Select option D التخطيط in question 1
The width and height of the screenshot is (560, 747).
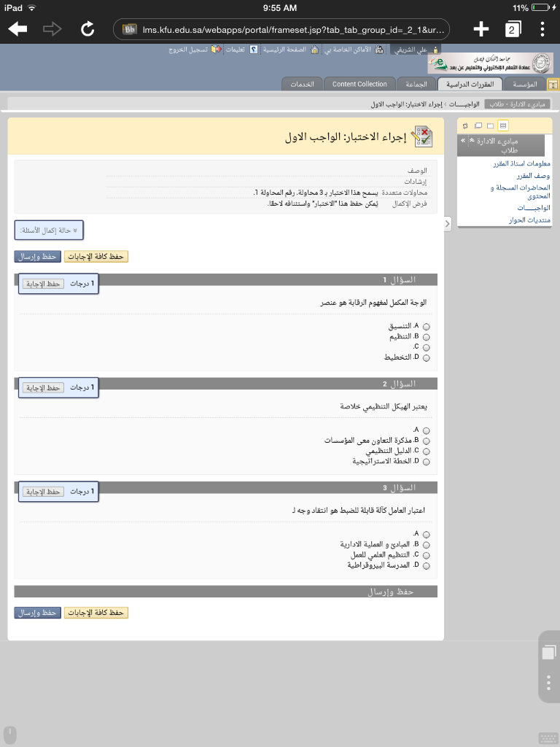pyautogui.click(x=426, y=358)
